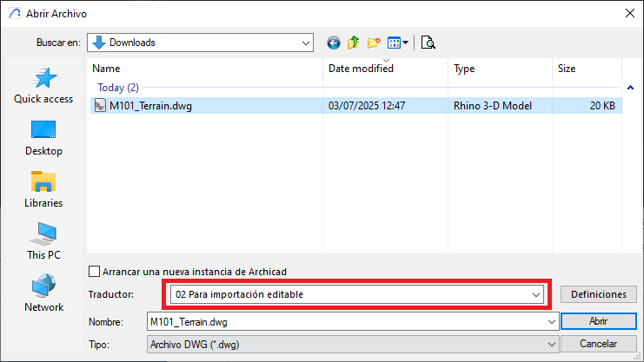Viewport: 644px width, 362px height.
Task: Open Quick access in sidebar
Action: pos(43,87)
